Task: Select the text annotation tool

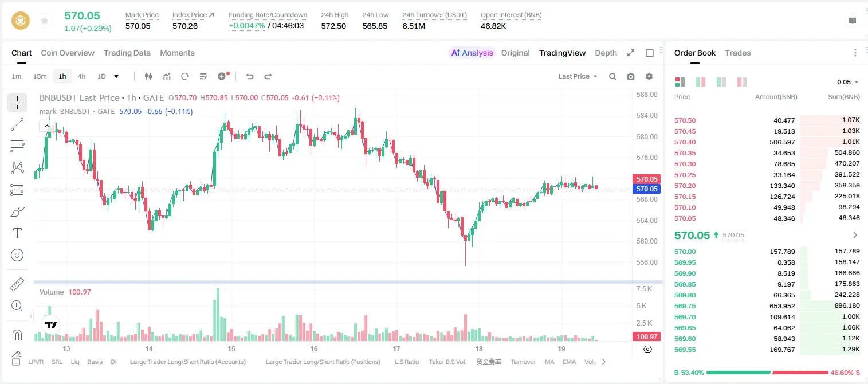Action: [x=17, y=233]
